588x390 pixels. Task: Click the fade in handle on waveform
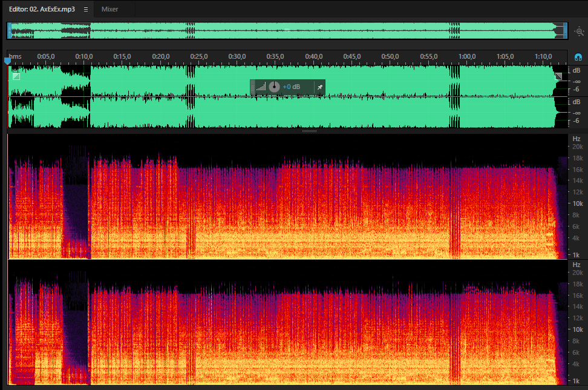[16, 76]
